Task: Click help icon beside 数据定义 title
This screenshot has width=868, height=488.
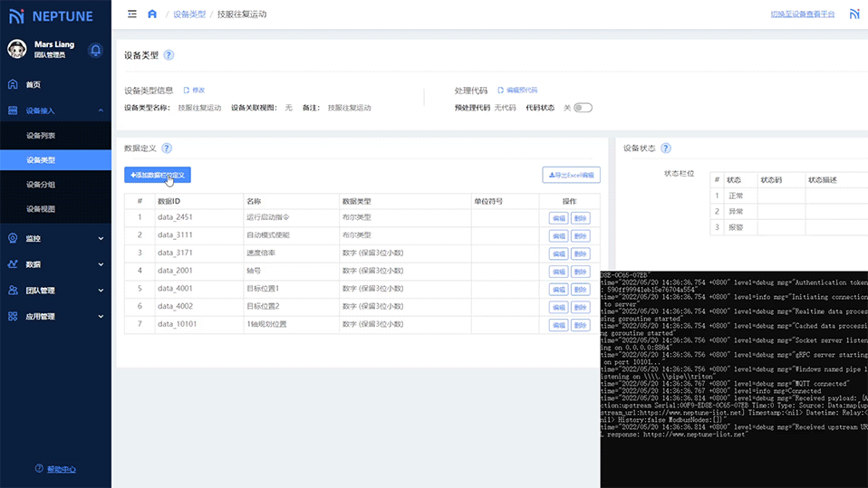Action: [167, 148]
